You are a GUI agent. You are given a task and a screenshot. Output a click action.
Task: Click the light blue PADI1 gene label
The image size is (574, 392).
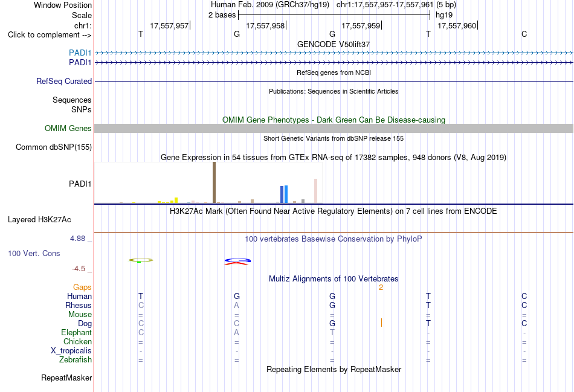tap(80, 53)
